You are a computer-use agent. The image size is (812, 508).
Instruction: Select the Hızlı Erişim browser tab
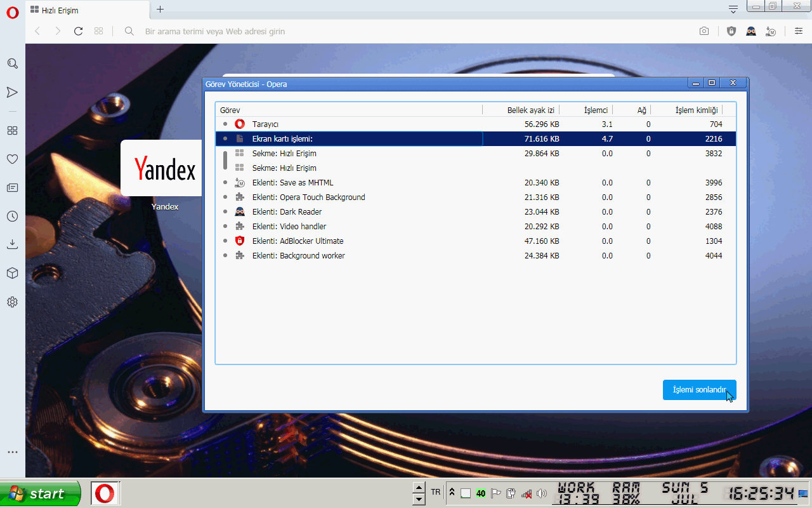(x=88, y=10)
